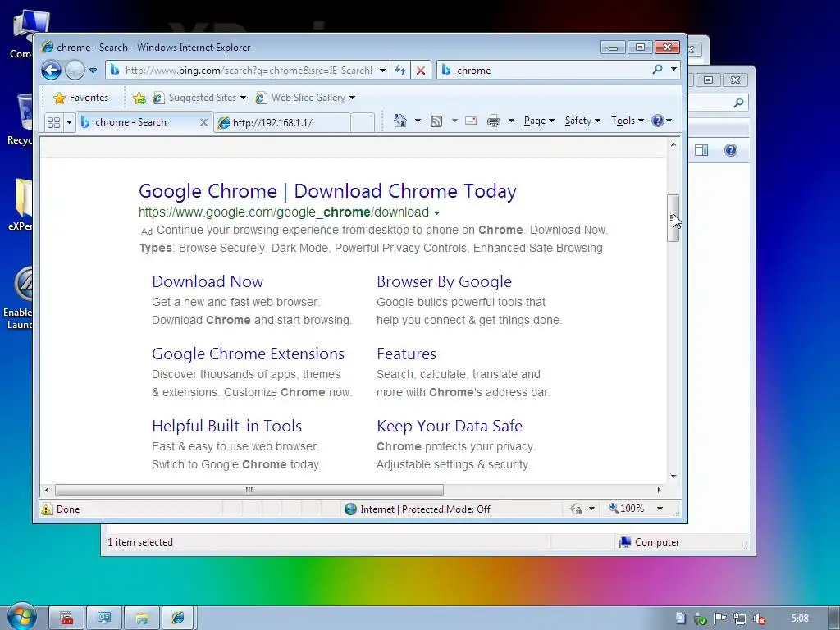Open the Browser By Google link

(x=444, y=282)
